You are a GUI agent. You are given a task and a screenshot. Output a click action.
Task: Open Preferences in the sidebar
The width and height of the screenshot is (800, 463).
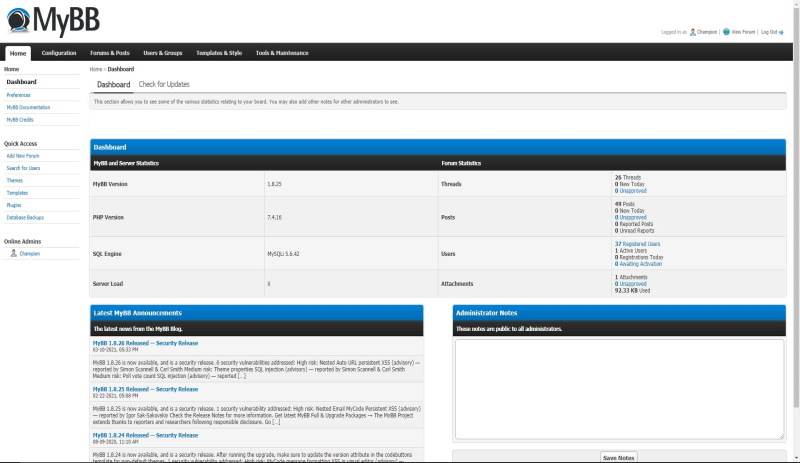pyautogui.click(x=18, y=95)
